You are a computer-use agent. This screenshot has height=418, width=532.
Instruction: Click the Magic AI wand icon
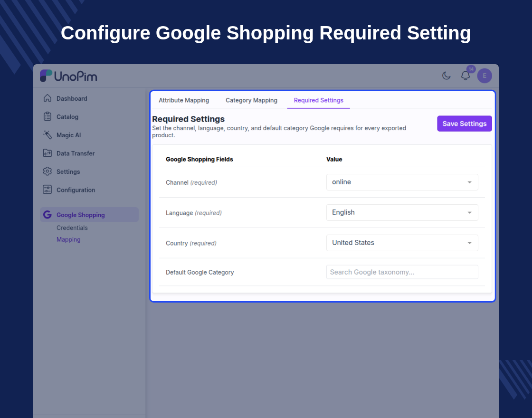47,135
